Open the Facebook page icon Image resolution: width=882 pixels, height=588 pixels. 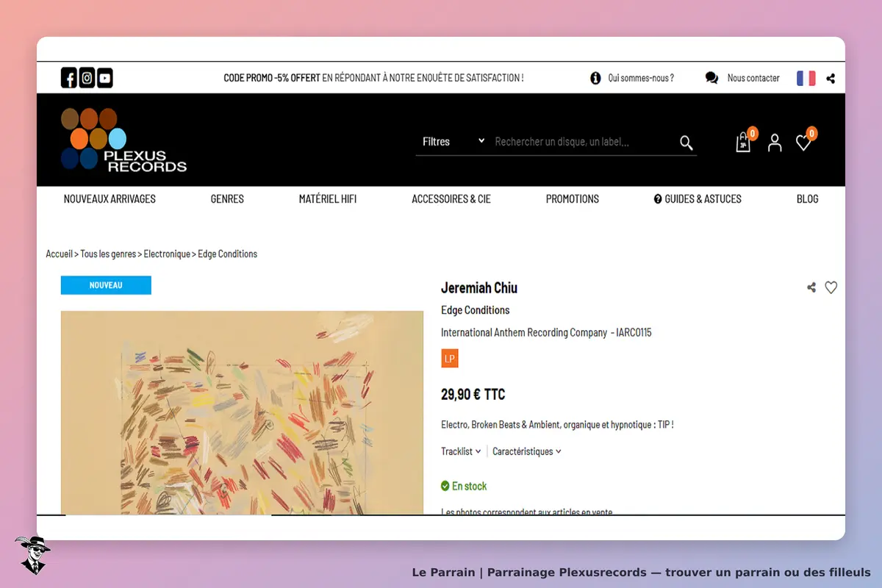click(69, 78)
